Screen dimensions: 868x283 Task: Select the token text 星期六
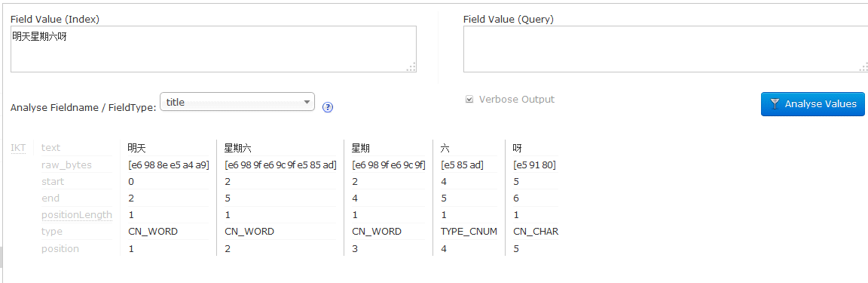pyautogui.click(x=237, y=148)
